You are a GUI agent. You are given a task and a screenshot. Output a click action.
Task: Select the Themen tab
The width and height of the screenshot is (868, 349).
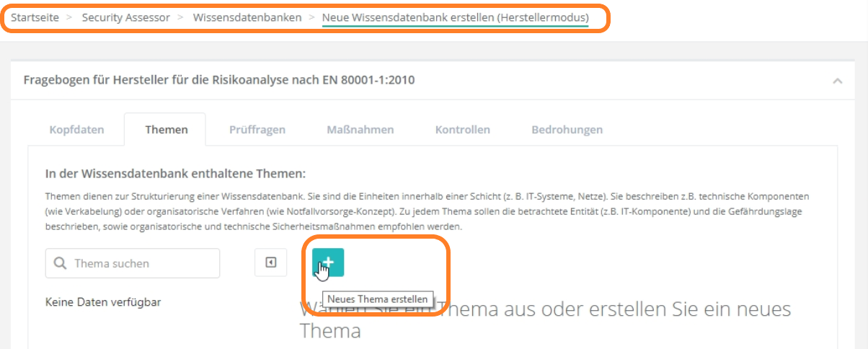click(x=166, y=130)
